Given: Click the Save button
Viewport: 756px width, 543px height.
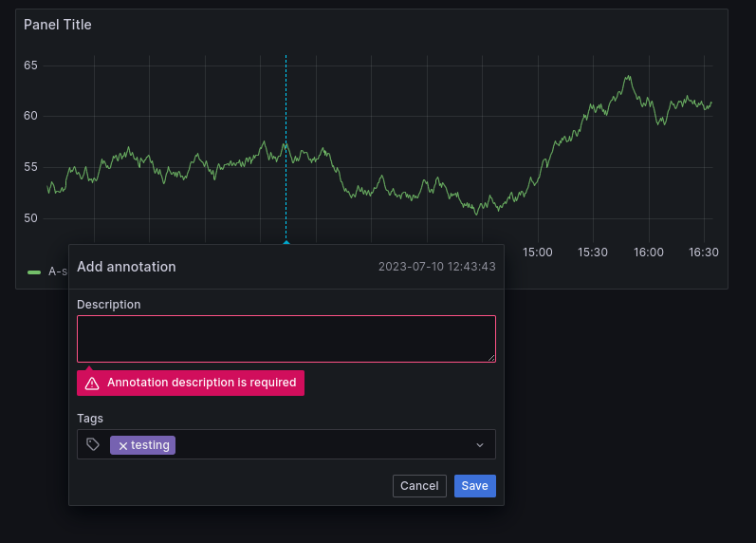Looking at the screenshot, I should pos(475,485).
